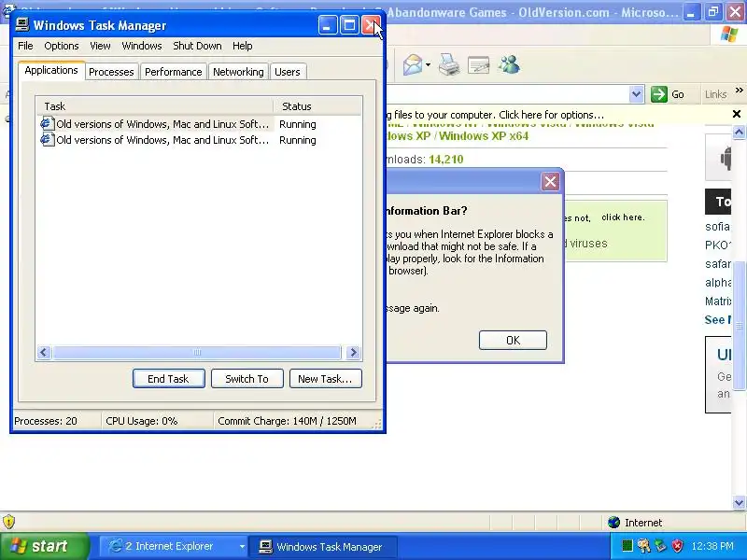Click the task list left scroll arrow
This screenshot has width=747, height=560.
click(x=44, y=353)
